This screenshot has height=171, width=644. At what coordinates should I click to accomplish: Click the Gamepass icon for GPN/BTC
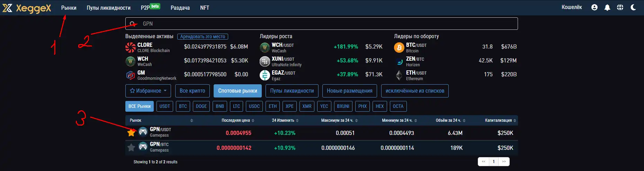[143, 147]
